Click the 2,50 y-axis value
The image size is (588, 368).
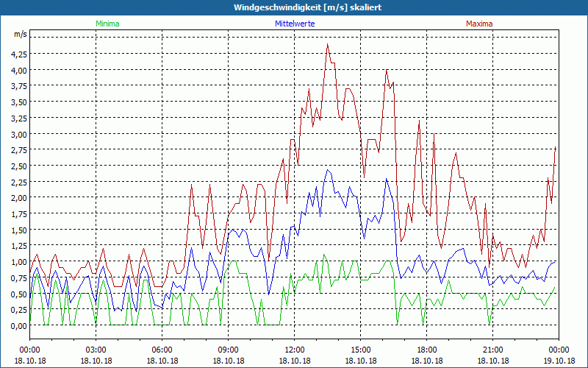click(19, 166)
